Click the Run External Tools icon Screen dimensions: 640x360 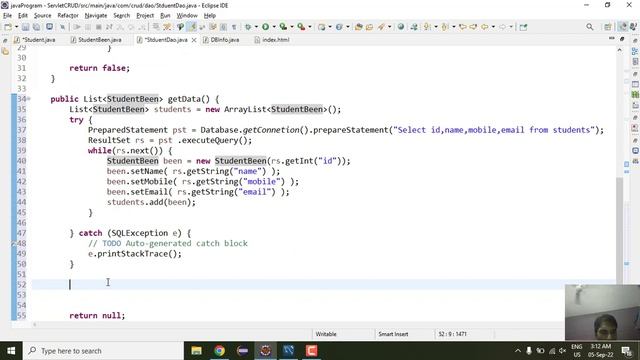pos(301,27)
